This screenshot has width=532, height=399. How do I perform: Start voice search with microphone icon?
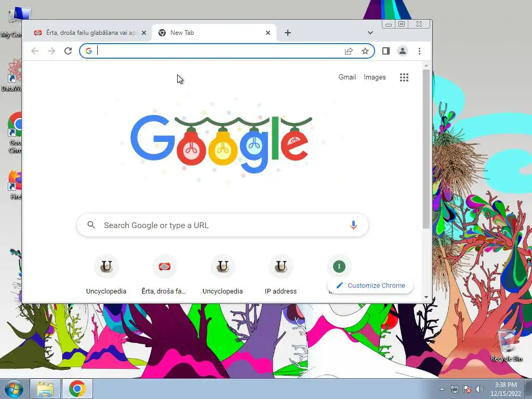coord(353,225)
